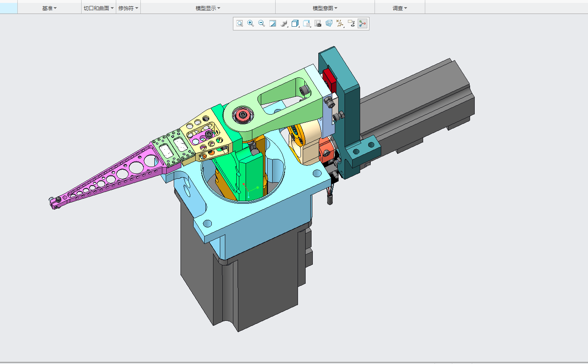Click the Zoom In magnifier icon
This screenshot has height=364, width=588.
(x=251, y=24)
